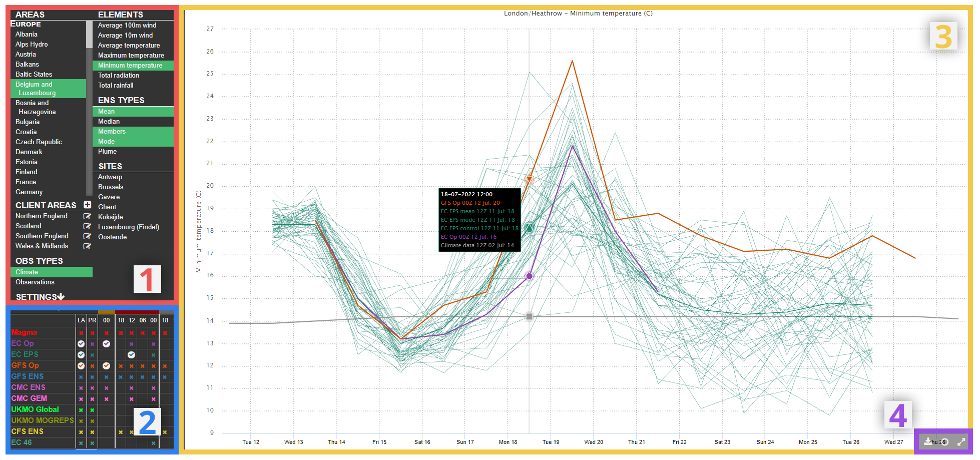Viewport: 980px width, 460px height.
Task: Click the CMC ENS cross in LA column
Action: [81, 388]
